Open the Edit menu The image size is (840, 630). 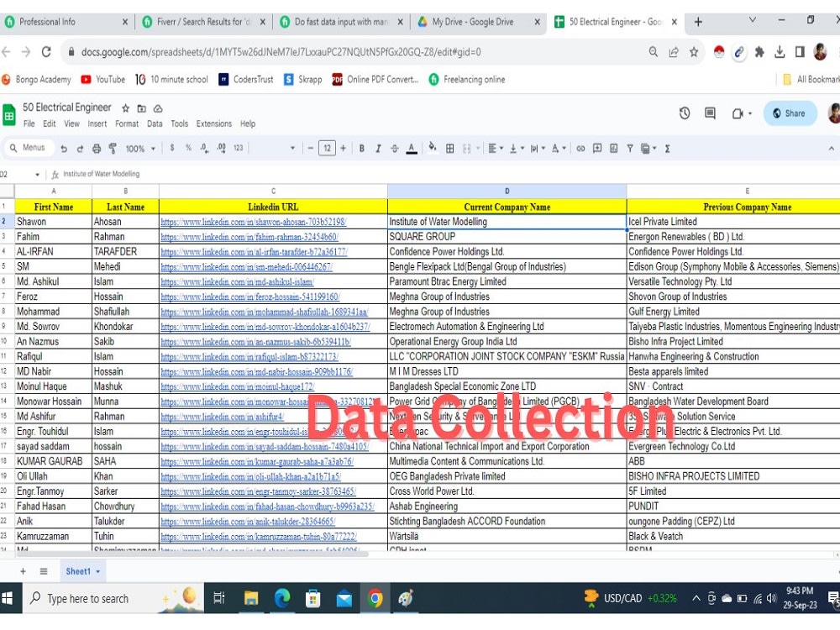50,123
